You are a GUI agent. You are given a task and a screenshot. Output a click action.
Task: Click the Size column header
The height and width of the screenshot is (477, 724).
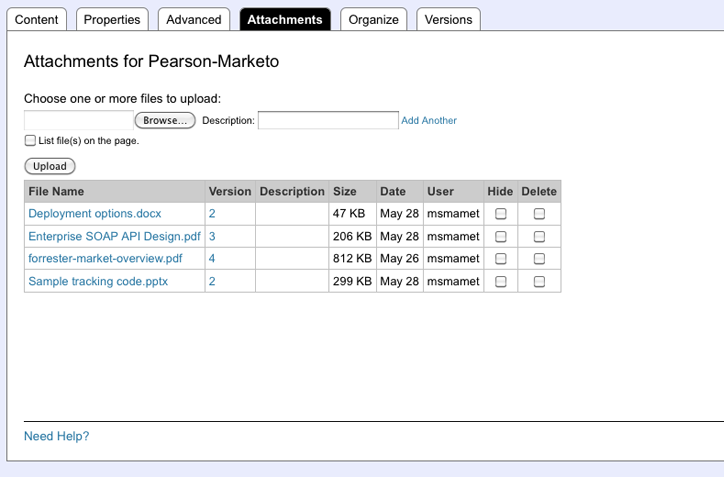click(353, 192)
